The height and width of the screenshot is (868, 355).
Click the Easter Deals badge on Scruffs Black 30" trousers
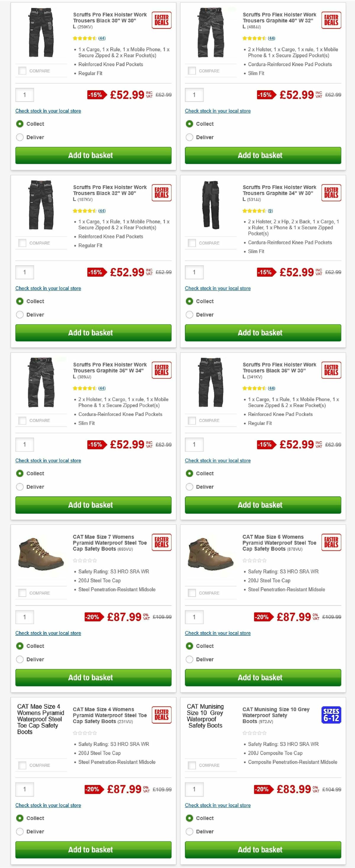[x=161, y=20]
